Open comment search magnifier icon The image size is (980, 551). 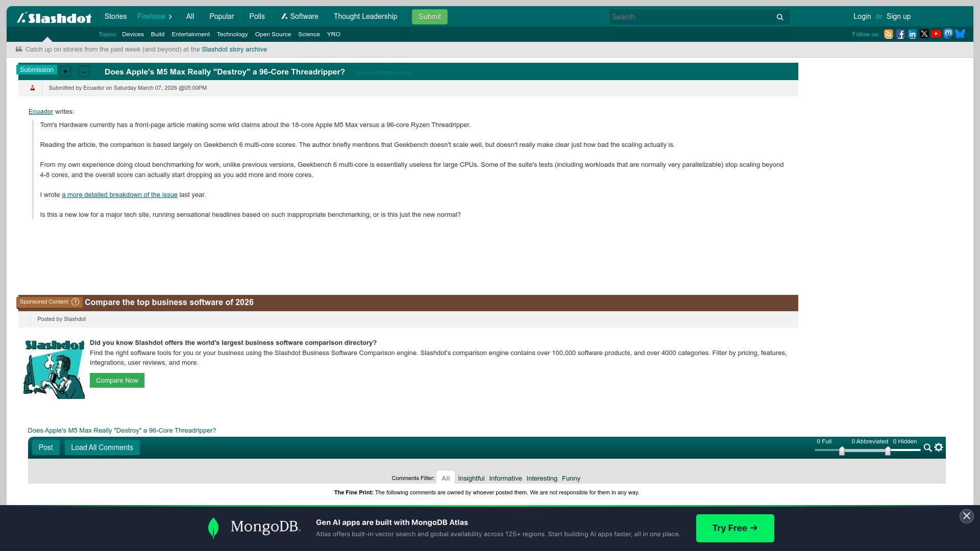pyautogui.click(x=928, y=448)
